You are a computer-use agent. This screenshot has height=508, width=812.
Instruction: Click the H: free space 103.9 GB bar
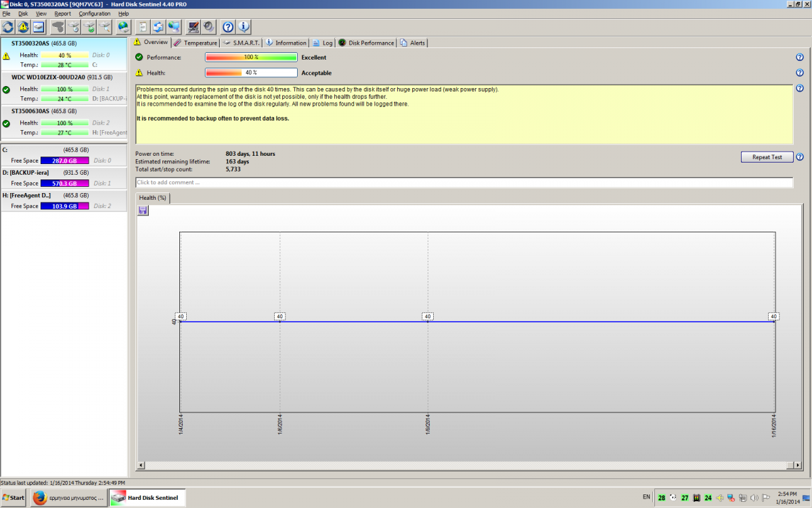click(64, 206)
